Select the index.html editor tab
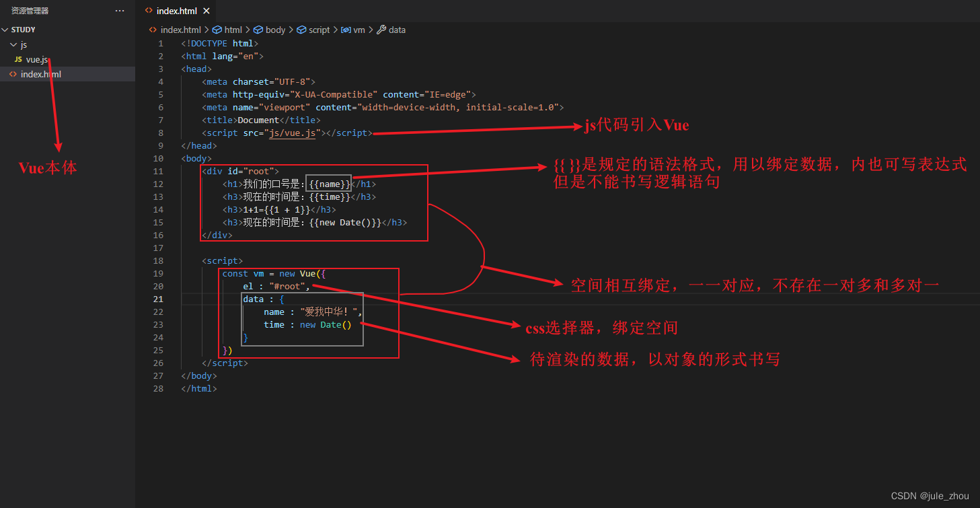The height and width of the screenshot is (508, 980). tap(178, 11)
